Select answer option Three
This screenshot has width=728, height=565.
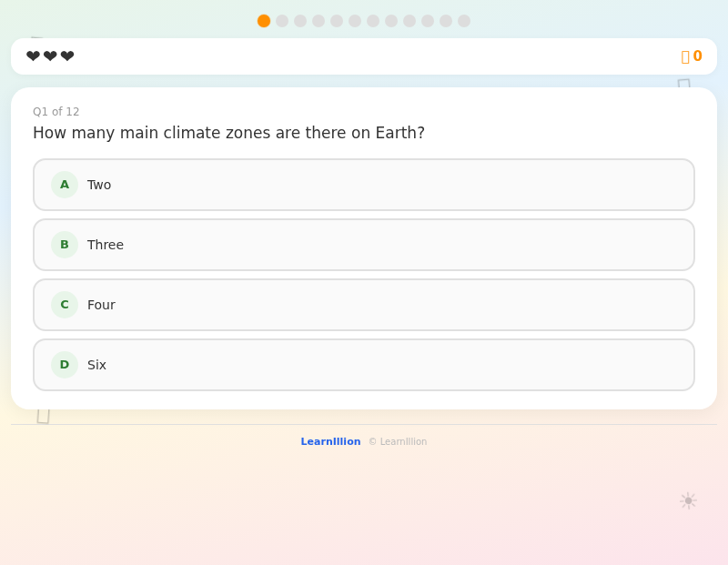click(x=364, y=245)
